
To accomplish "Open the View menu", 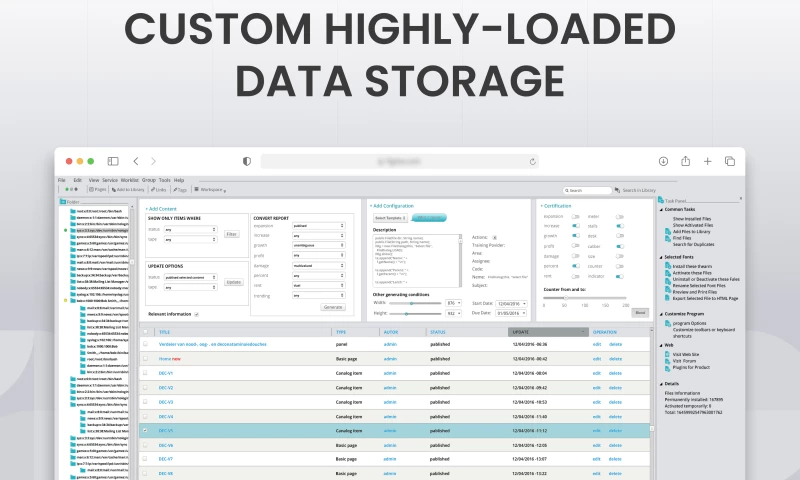I will pyautogui.click(x=94, y=180).
